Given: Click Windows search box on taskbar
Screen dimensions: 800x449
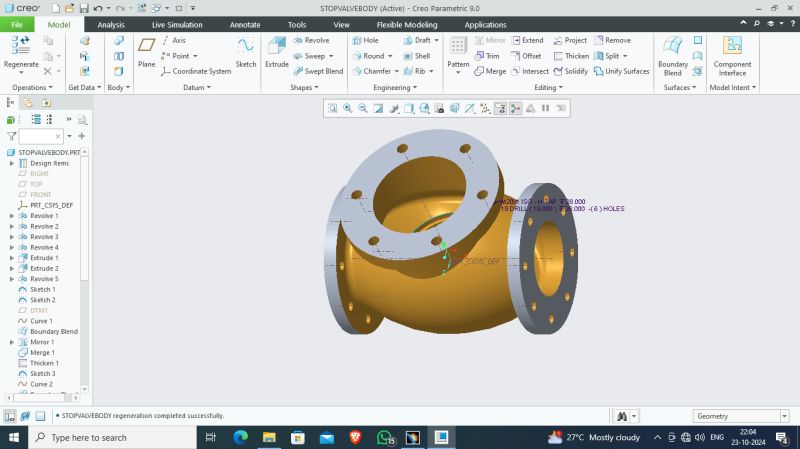Looking at the screenshot, I should click(x=112, y=437).
